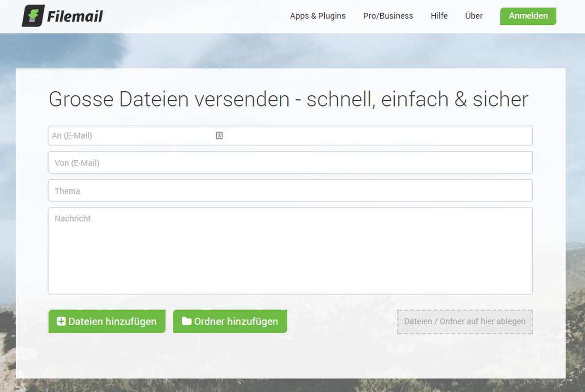Screen dimensions: 585x392
Task: Click the heading "Grosse Dateien versenden"
Action: (169, 99)
